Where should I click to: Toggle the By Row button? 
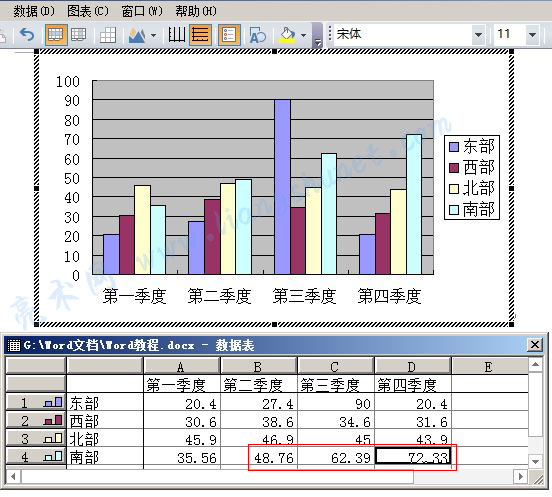point(56,35)
